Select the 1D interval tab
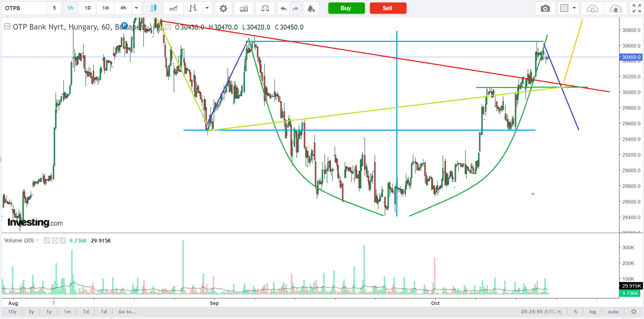644x319 pixels. pos(88,8)
